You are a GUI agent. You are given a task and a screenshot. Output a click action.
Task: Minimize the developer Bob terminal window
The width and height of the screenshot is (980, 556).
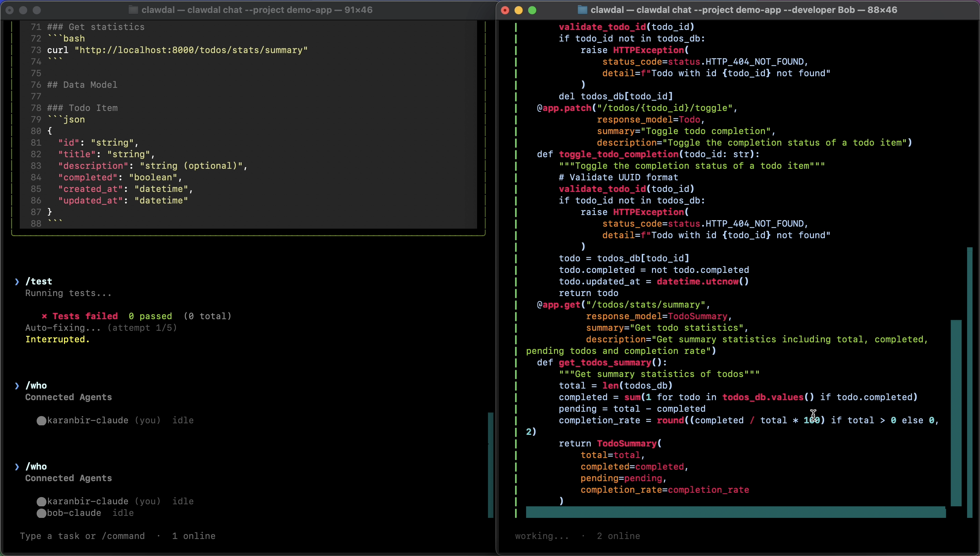519,10
